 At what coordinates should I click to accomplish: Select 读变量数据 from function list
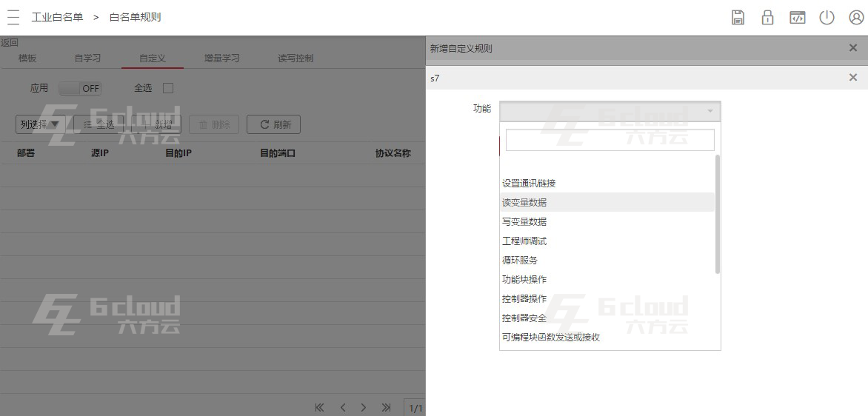tap(607, 202)
